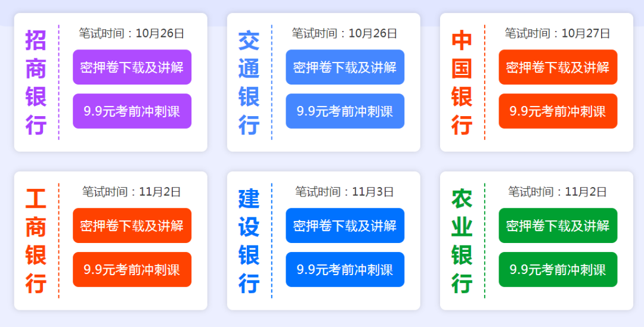Select 建设银行 9.9元考前冲刺课 button
The height and width of the screenshot is (327, 644).
coord(345,270)
